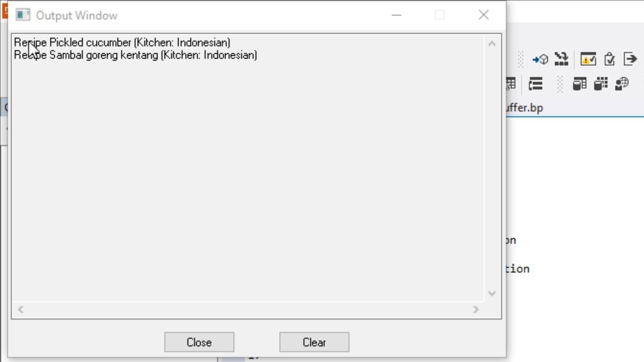The height and width of the screenshot is (362, 644).
Task: Open the database with table icon
Action: (579, 83)
